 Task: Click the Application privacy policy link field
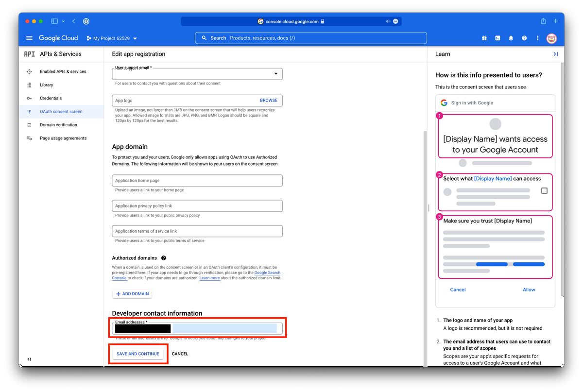point(197,206)
